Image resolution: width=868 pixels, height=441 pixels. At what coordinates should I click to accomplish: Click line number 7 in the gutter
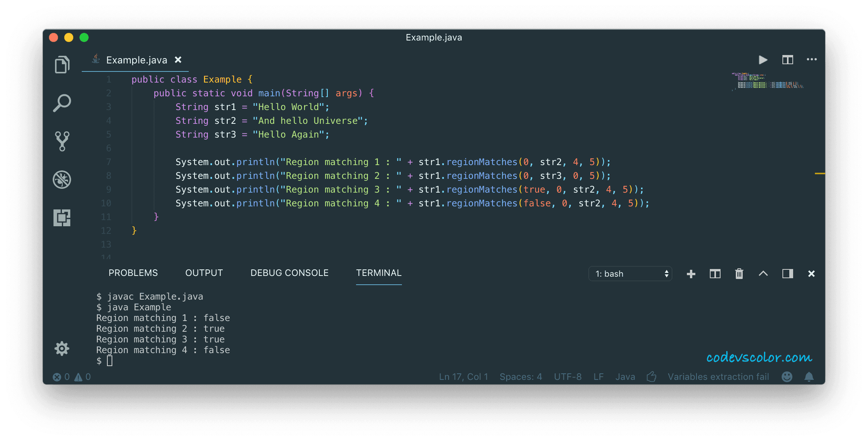108,162
